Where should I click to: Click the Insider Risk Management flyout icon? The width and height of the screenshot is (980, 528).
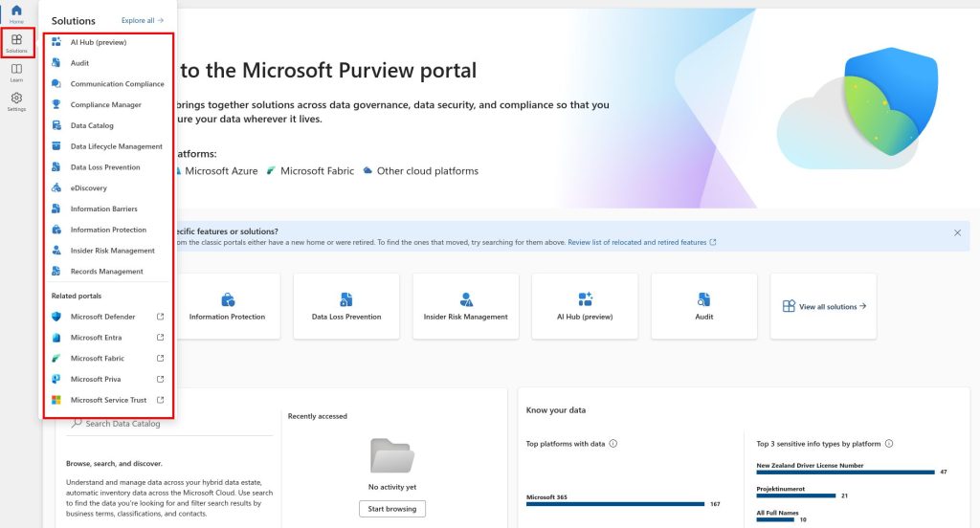[x=56, y=250]
